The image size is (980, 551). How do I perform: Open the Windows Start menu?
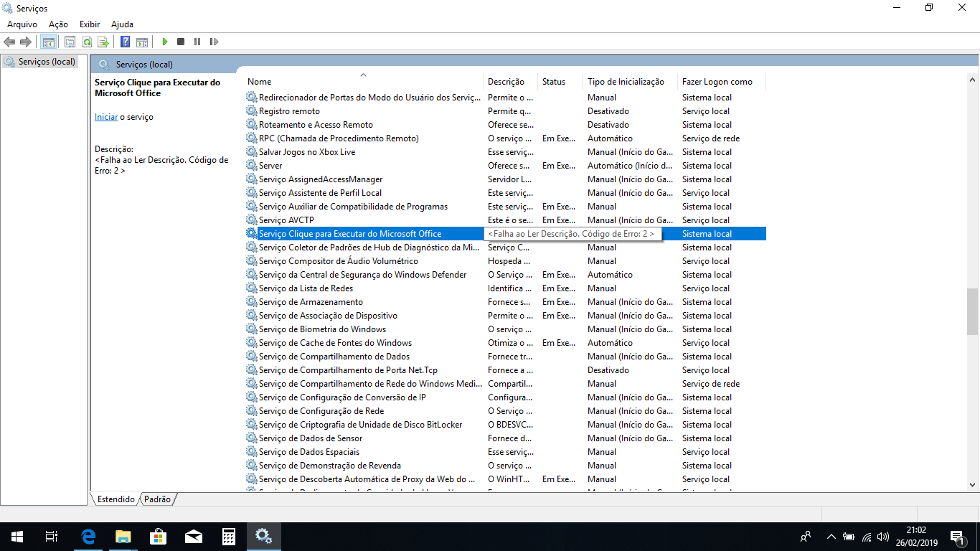click(x=17, y=536)
